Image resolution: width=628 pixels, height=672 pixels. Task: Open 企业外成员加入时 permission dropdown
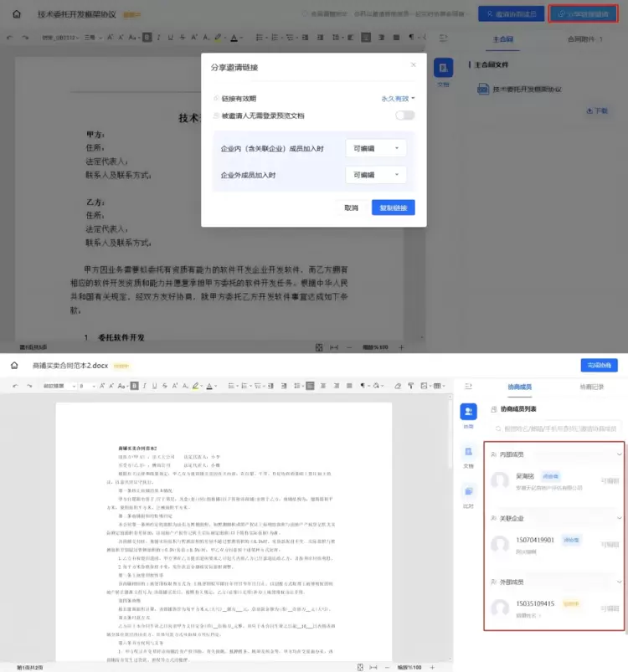[375, 175]
